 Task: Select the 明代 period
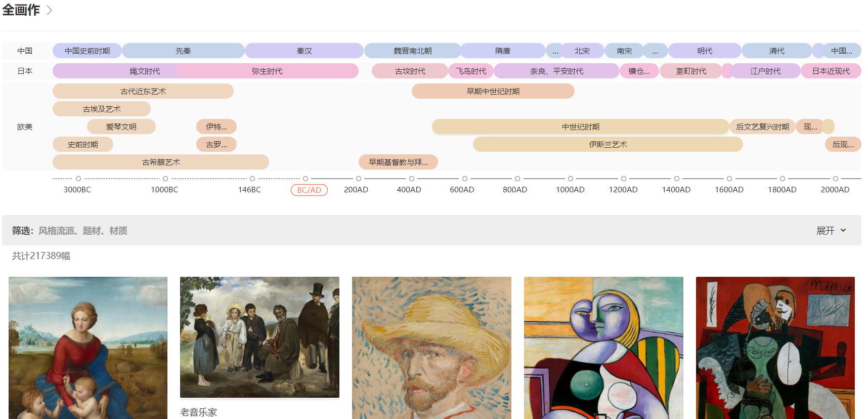pyautogui.click(x=705, y=51)
